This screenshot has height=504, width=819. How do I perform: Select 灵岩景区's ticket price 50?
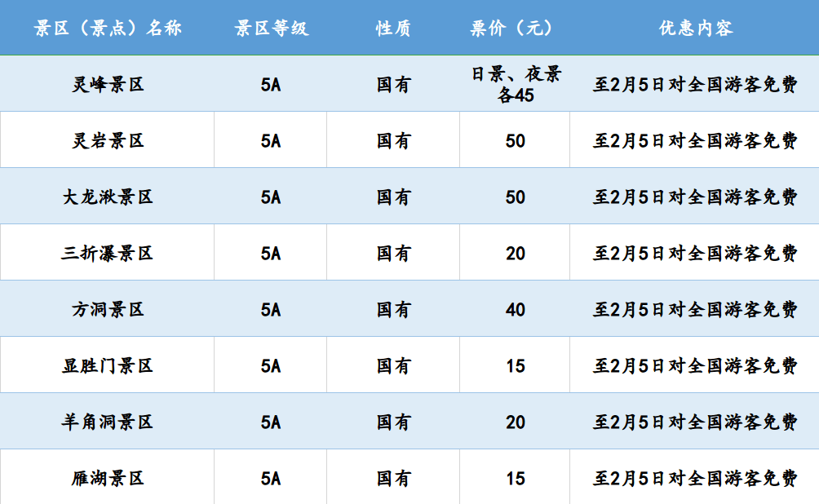(515, 141)
